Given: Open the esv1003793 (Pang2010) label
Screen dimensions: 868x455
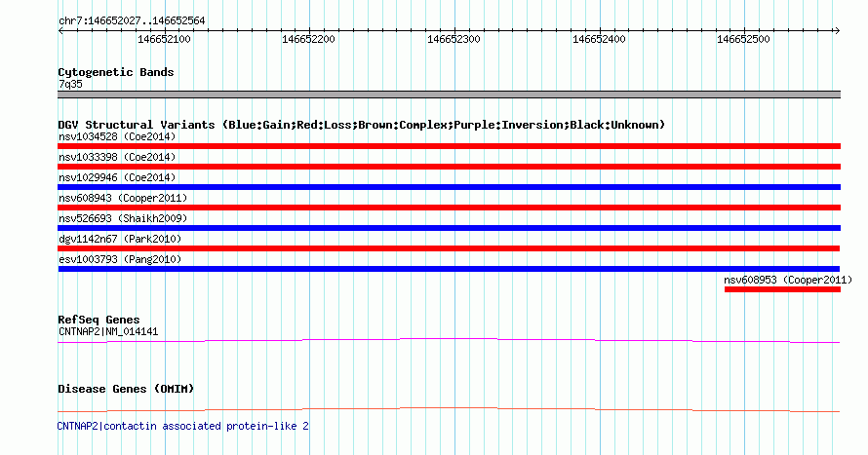Looking at the screenshot, I should pyautogui.click(x=120, y=259).
